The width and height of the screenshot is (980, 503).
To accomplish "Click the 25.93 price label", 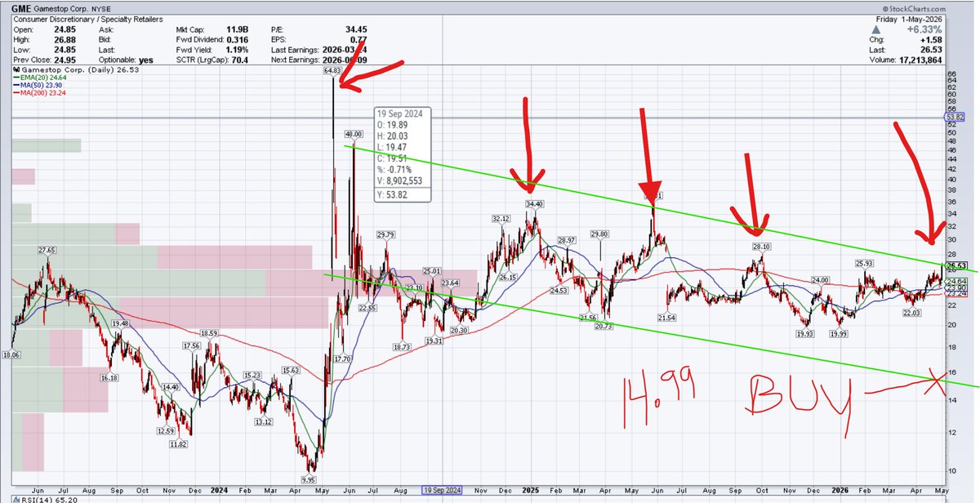I will click(x=865, y=263).
